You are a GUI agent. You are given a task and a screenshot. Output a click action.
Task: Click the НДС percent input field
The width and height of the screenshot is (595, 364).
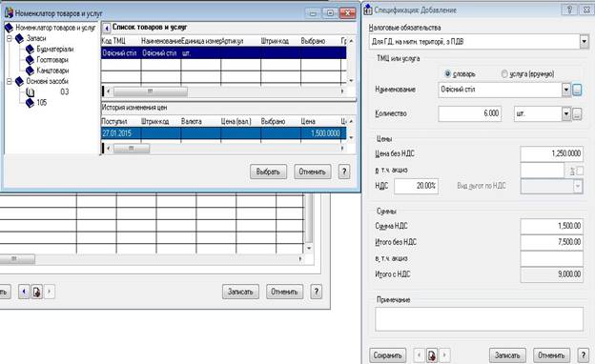pyautogui.click(x=416, y=186)
